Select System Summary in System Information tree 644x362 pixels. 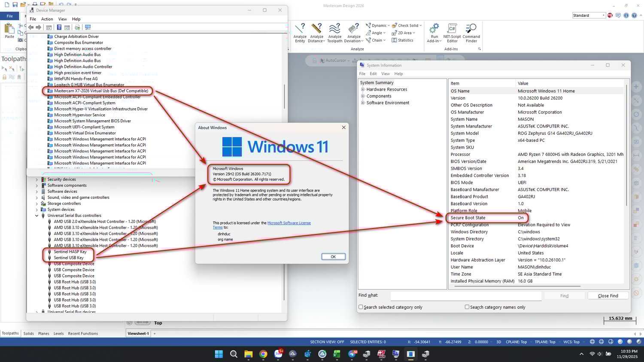pos(377,82)
